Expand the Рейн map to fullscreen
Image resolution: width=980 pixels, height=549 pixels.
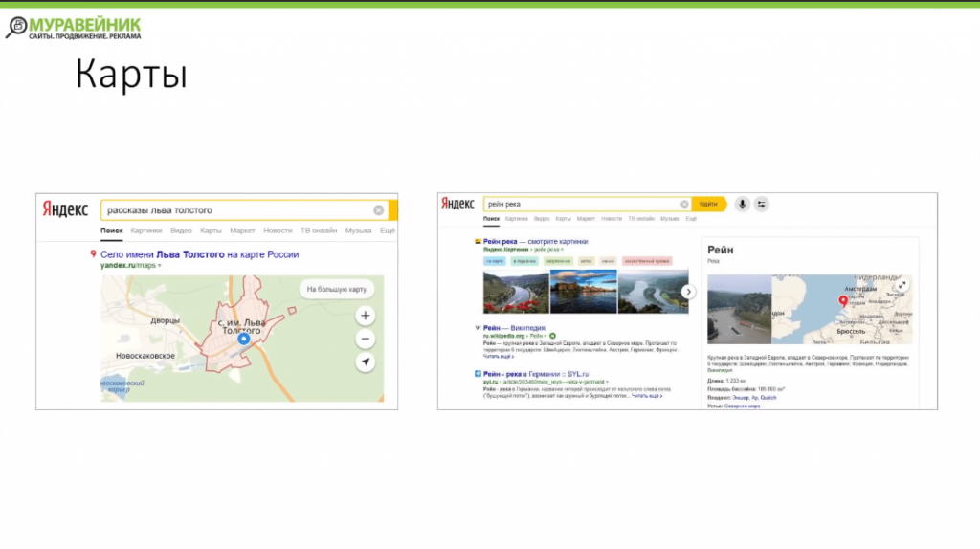coord(902,285)
